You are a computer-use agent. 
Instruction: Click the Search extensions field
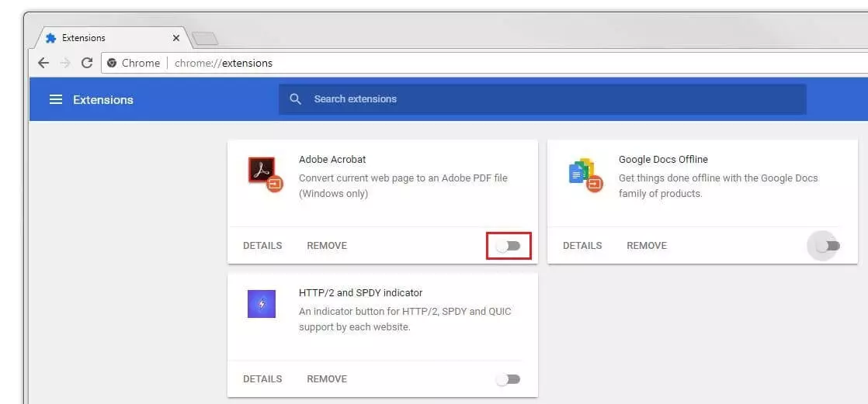543,99
